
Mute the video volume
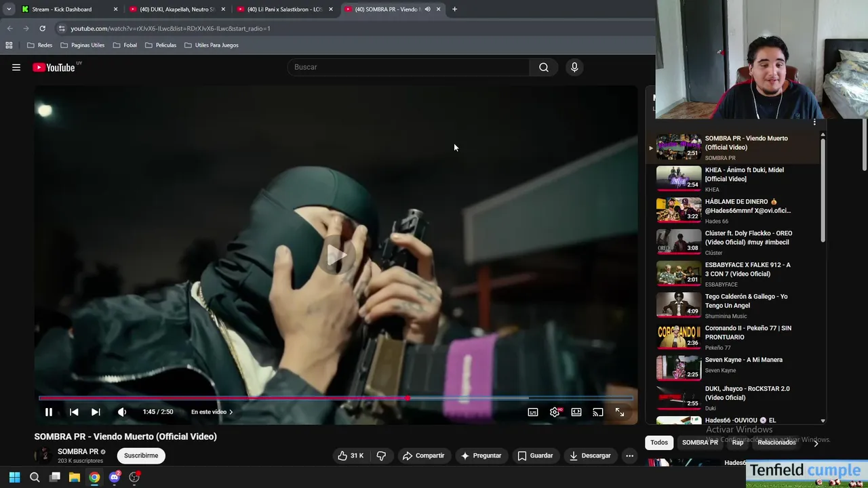[x=122, y=412]
